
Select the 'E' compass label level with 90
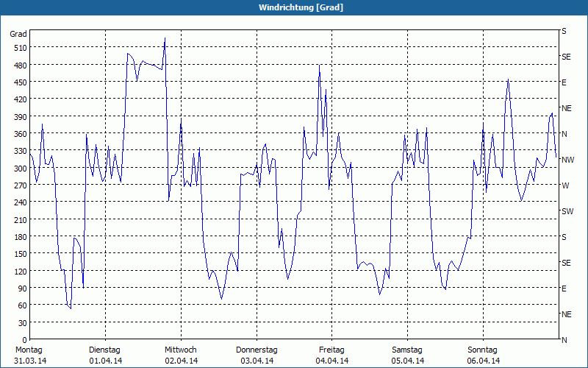click(564, 289)
